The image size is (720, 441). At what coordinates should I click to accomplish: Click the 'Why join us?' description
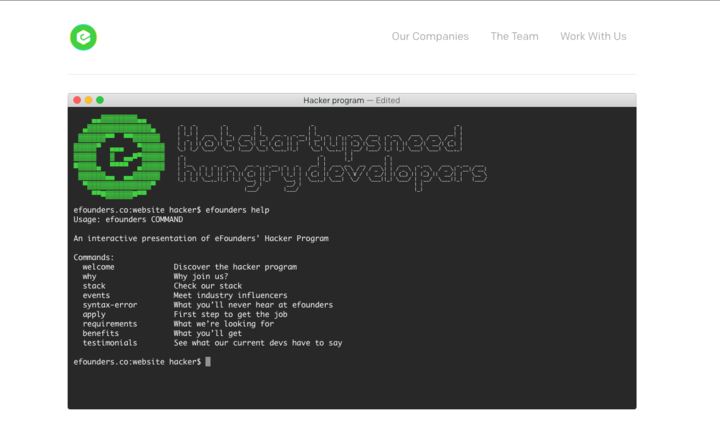coord(201,277)
